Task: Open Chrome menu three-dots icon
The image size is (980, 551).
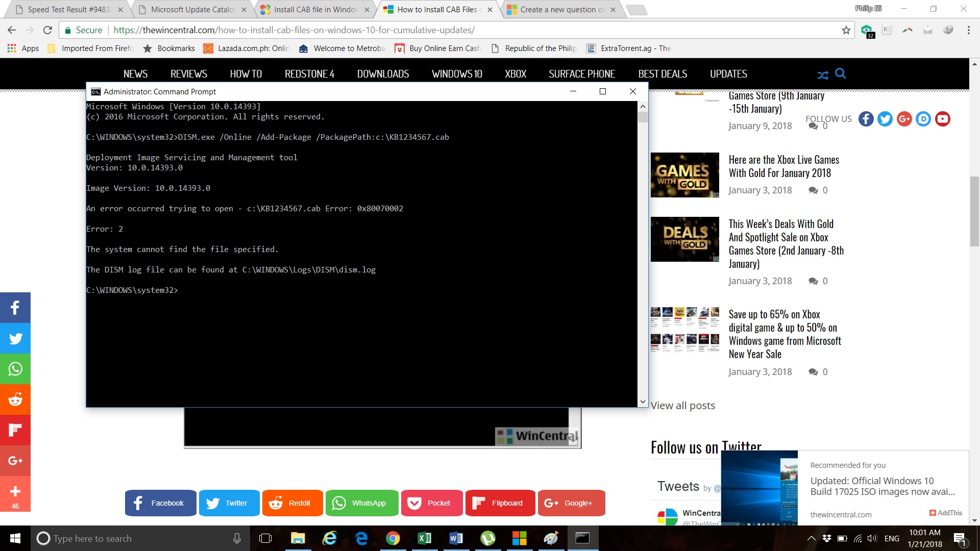Action: tap(968, 30)
